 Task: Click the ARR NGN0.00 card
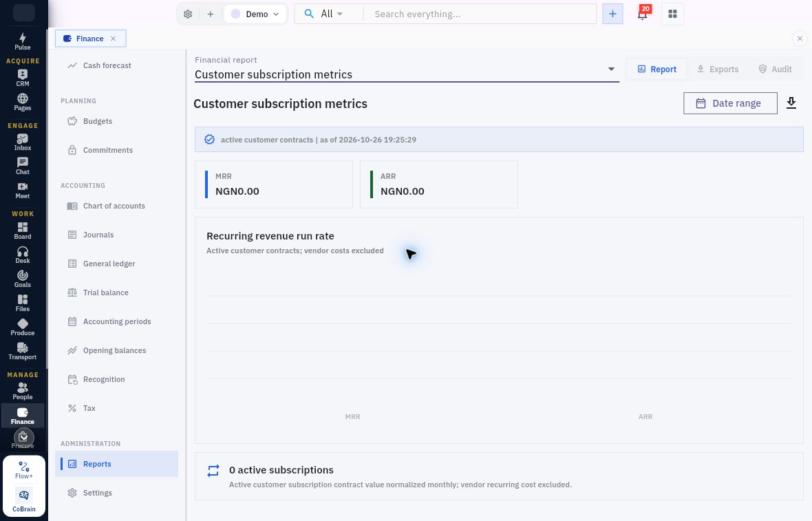tap(438, 184)
